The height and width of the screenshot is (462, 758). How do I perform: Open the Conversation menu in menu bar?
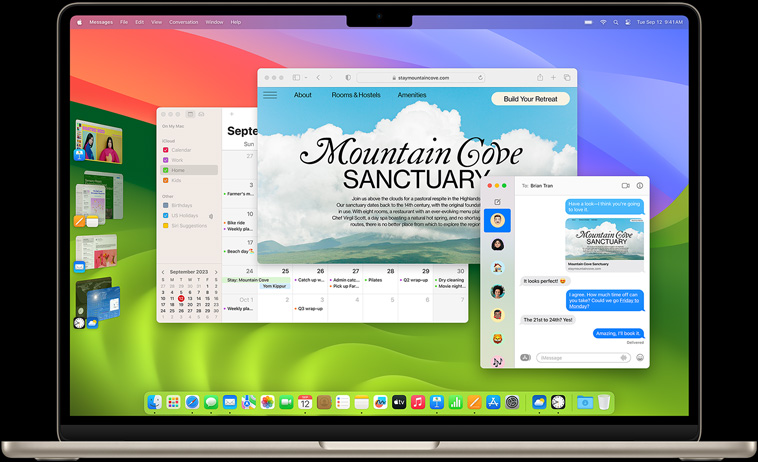point(183,22)
